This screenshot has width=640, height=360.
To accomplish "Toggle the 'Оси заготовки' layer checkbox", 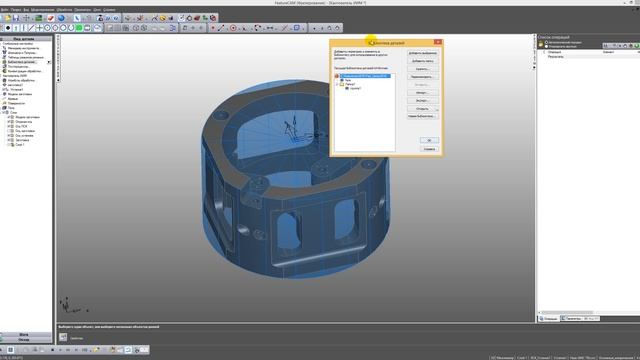I will [x=9, y=131].
